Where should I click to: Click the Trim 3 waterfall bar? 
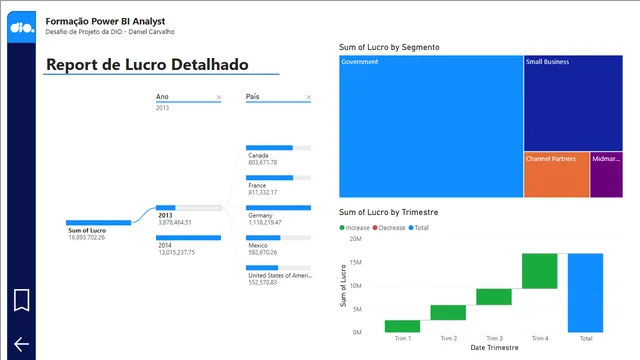pyautogui.click(x=494, y=297)
